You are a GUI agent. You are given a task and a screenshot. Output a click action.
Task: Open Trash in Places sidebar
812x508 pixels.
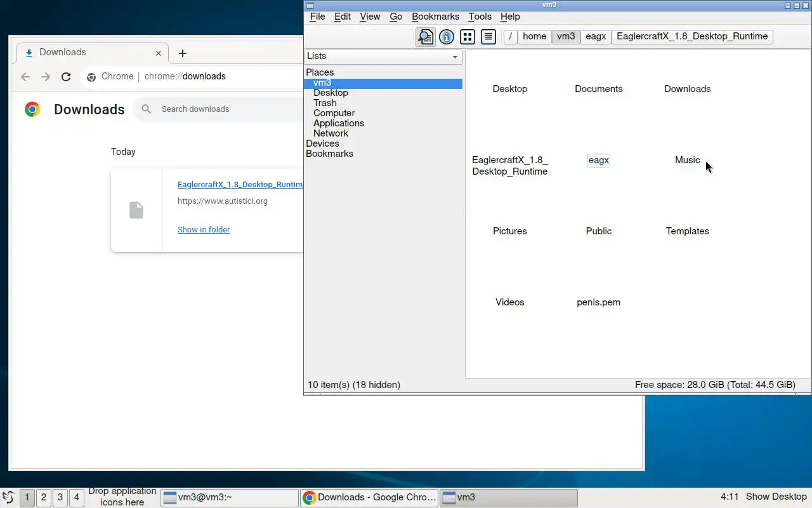325,103
